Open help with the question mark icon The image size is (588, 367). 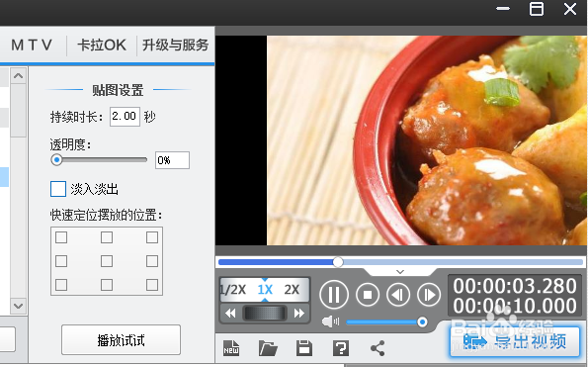(x=341, y=348)
